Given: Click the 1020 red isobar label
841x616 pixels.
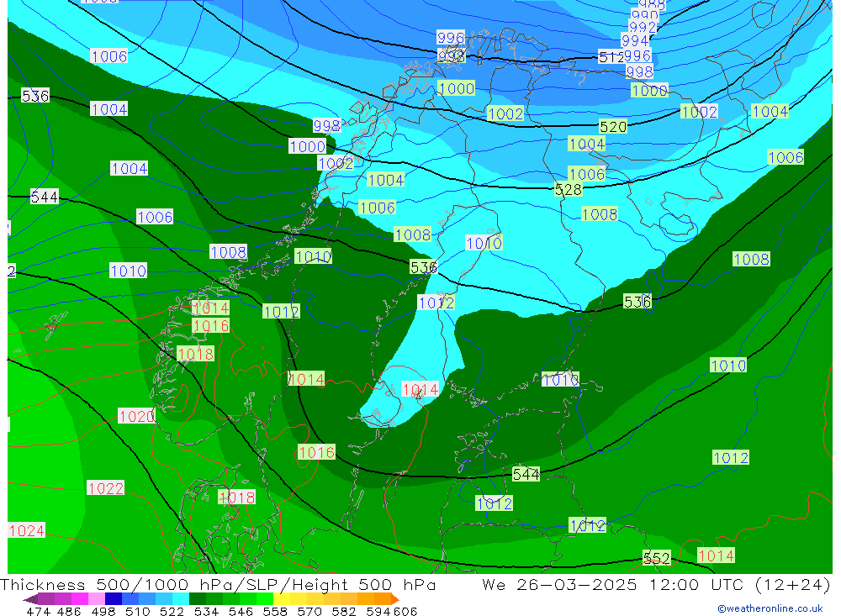Looking at the screenshot, I should click(136, 416).
